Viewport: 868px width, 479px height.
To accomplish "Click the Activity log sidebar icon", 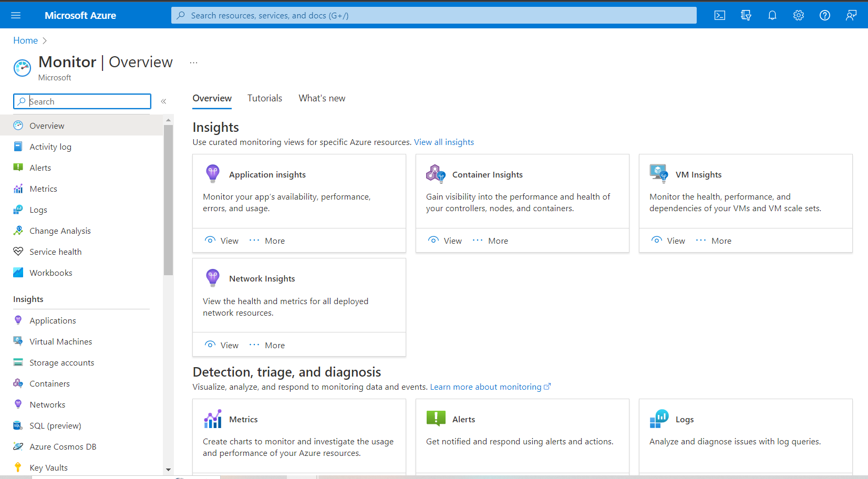I will (18, 147).
